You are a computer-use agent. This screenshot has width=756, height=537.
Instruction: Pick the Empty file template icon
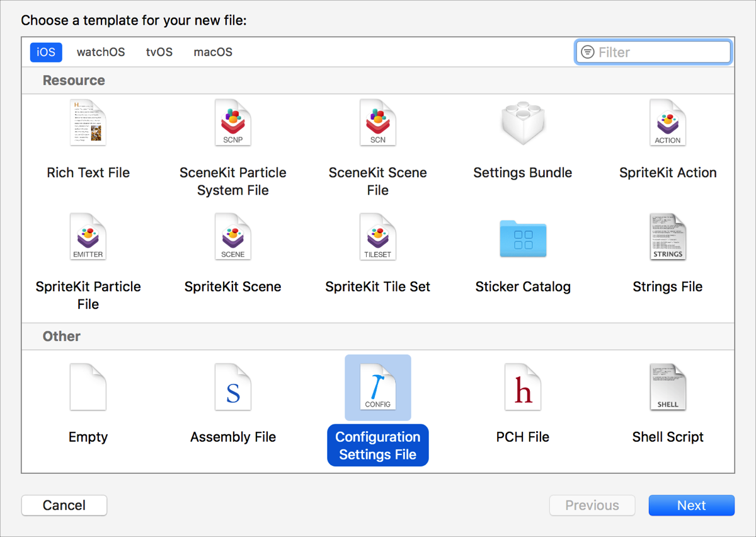pyautogui.click(x=88, y=387)
